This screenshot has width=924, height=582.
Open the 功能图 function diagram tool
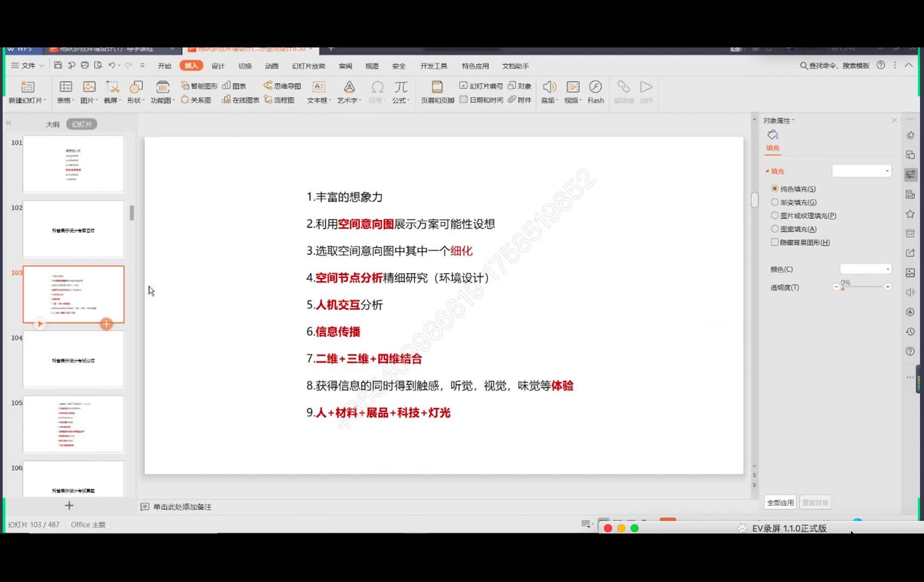[x=163, y=92]
